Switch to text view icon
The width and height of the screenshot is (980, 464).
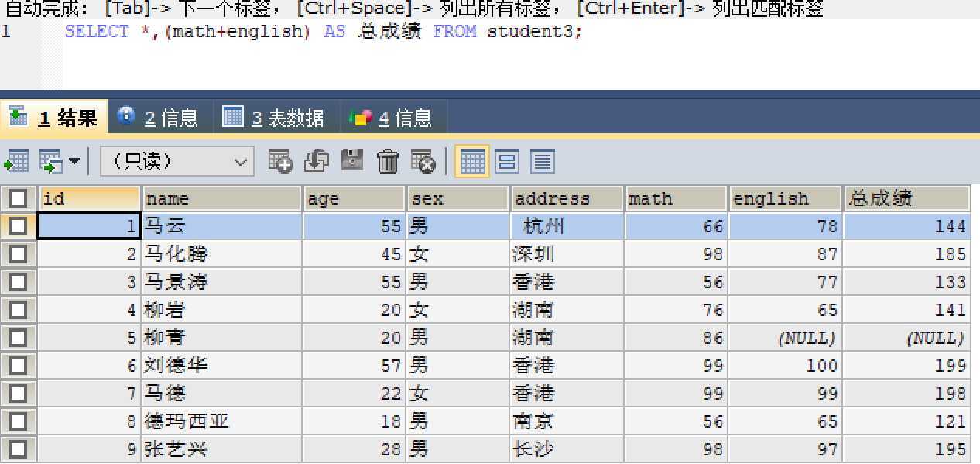click(543, 161)
